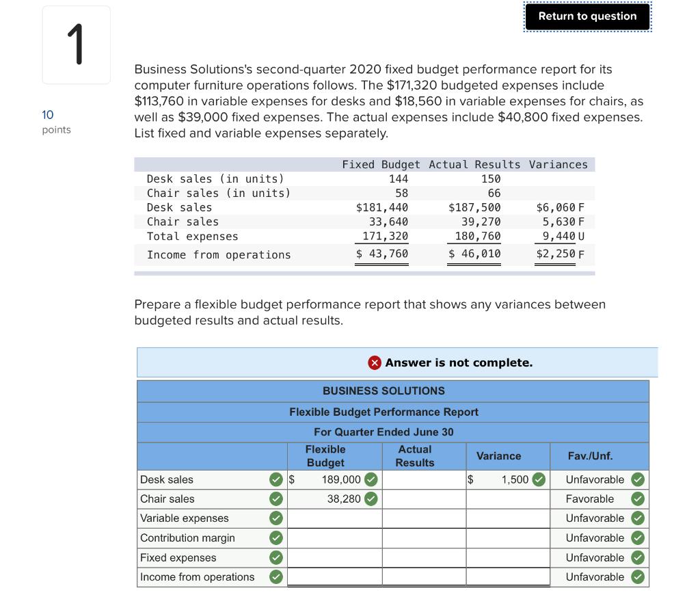Screen dimensions: 700x610
Task: Click the checkmark beside the Favorable entry
Action: point(637,499)
